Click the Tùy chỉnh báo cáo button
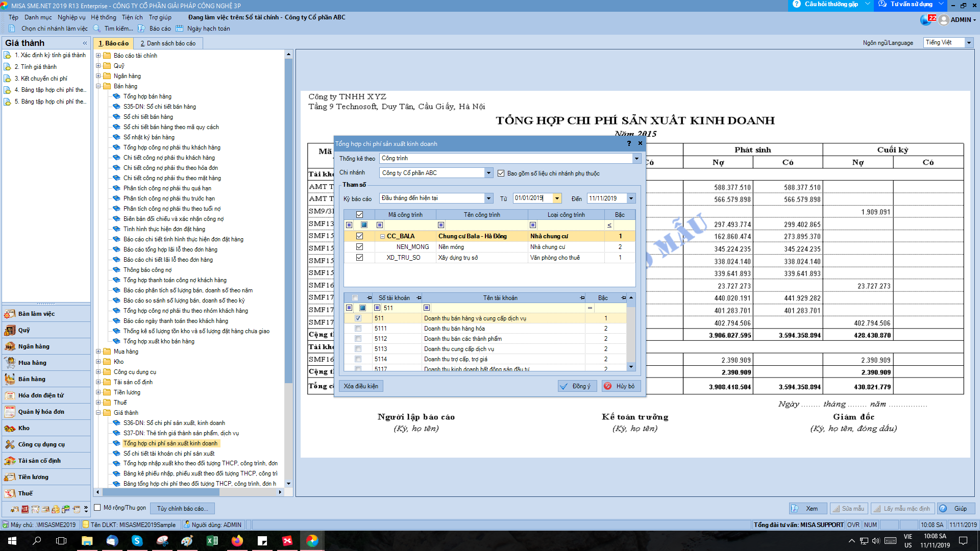 coord(182,509)
